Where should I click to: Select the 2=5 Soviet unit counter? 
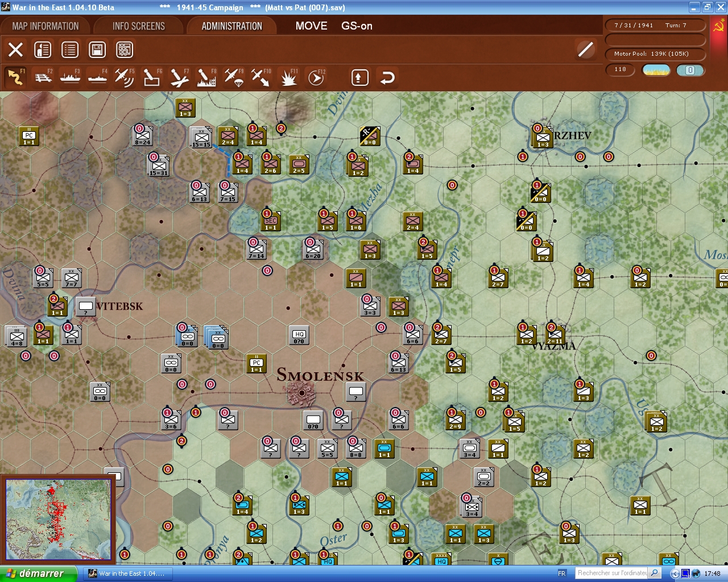(299, 164)
